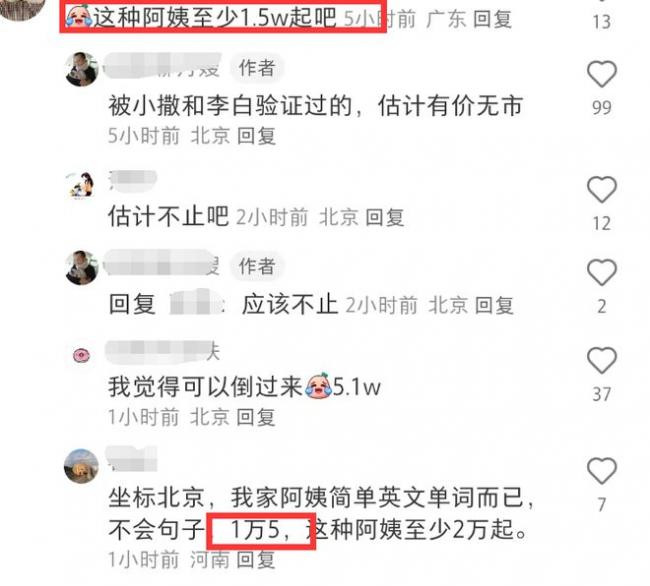650x586 pixels.
Task: Open avatar of the '坐标北京' commenter
Action: pyautogui.click(x=81, y=466)
